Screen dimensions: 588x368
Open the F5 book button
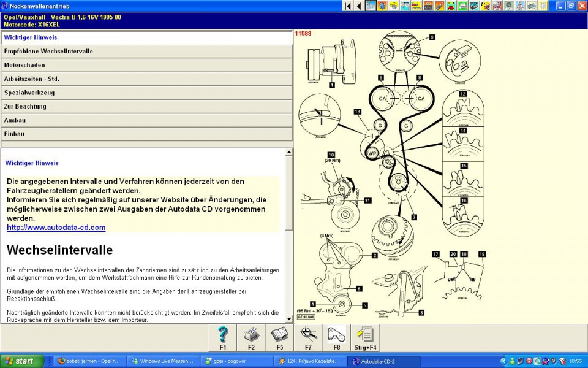pos(280,338)
